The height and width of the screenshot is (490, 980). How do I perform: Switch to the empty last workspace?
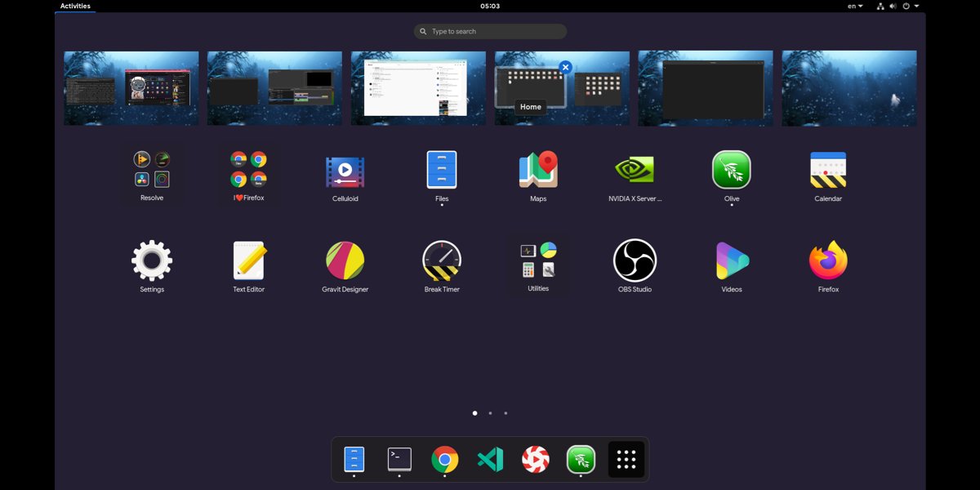click(x=849, y=88)
